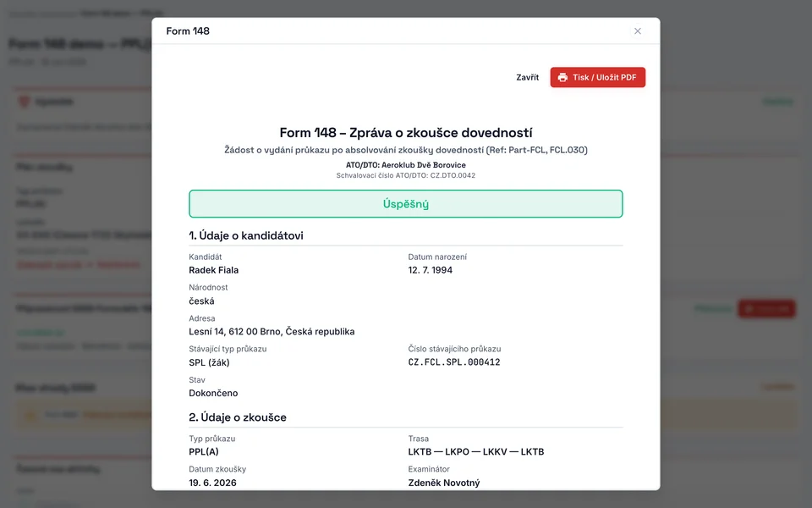Click title Form 148 – Zpráva o zkoušce dovedností
Screen dimensions: 812x508
(x=405, y=133)
